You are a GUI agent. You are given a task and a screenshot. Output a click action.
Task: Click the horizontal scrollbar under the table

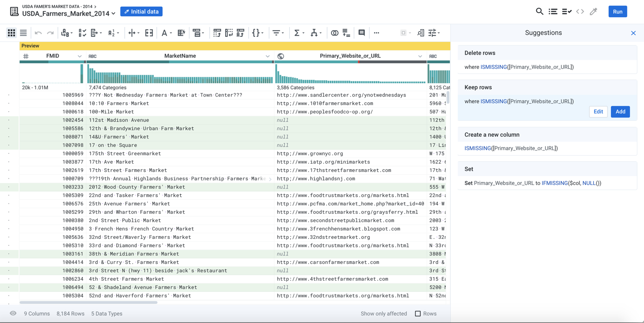(x=88, y=303)
